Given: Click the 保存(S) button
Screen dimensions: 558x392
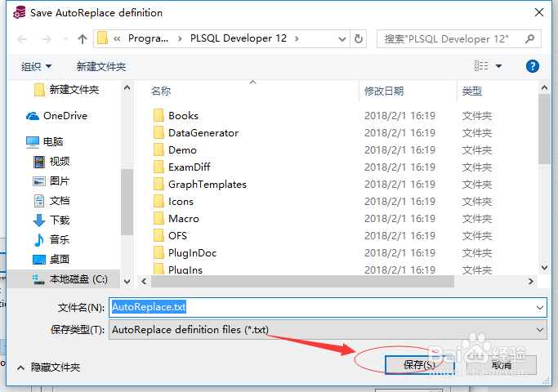Looking at the screenshot, I should [x=419, y=364].
